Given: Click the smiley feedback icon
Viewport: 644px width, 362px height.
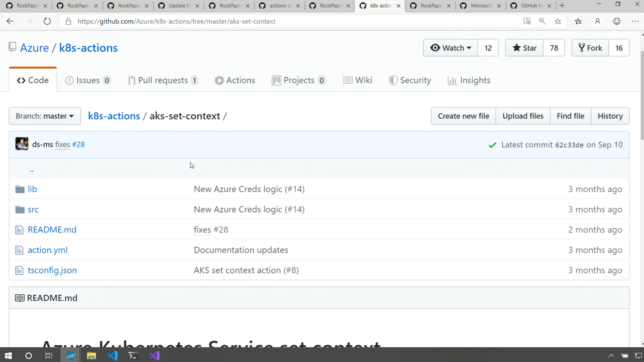Looking at the screenshot, I should click(x=617, y=21).
